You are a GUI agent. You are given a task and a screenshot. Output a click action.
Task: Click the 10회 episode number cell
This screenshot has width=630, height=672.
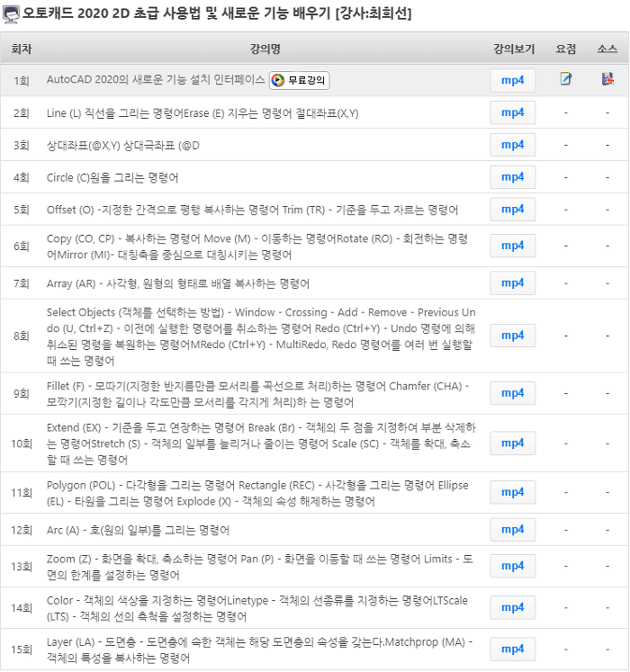(x=22, y=444)
